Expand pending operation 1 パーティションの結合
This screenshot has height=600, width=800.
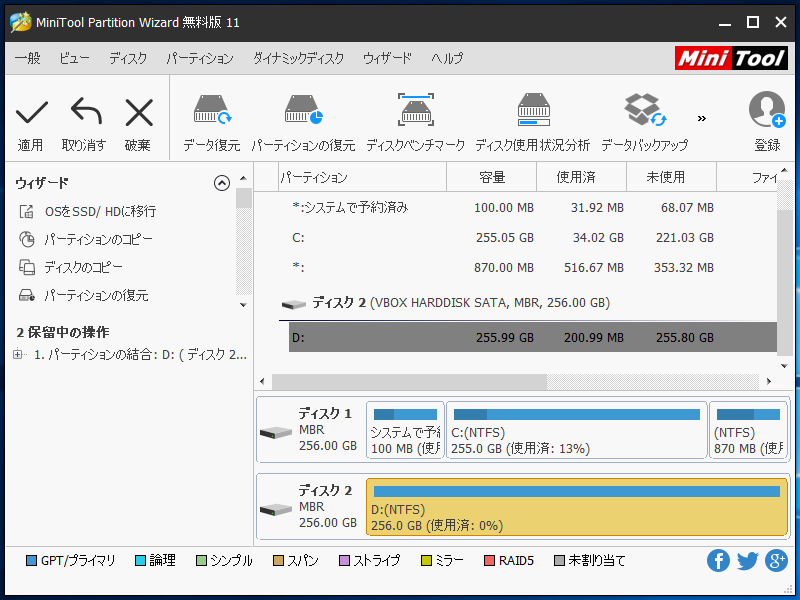[18, 354]
